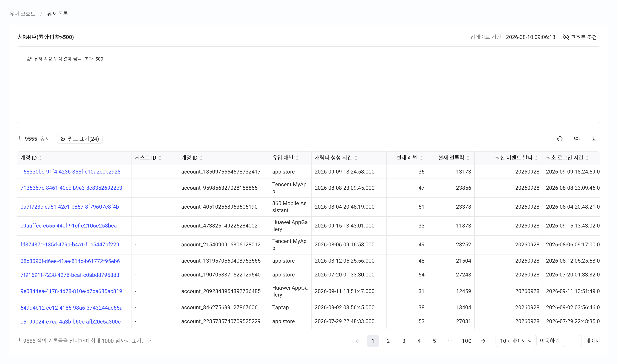Viewport: 617px width, 364px height.
Task: Click the pagination ellipsis to skip pages
Action: (x=450, y=341)
